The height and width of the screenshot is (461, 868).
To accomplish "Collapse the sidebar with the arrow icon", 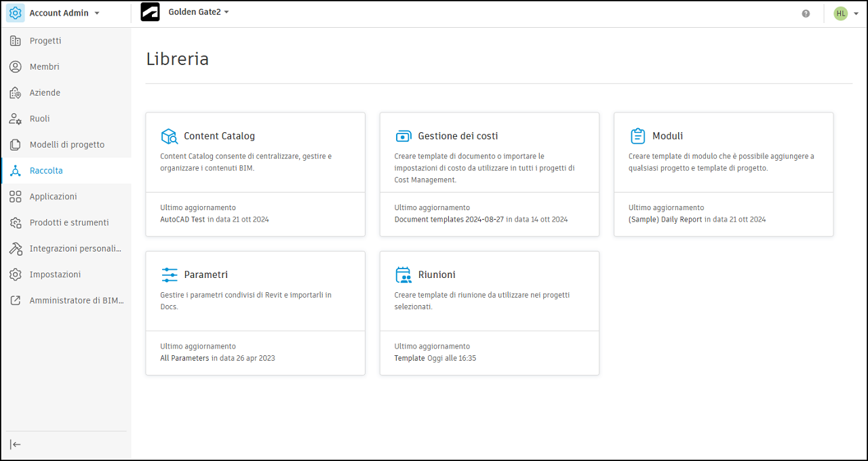I will 16,444.
